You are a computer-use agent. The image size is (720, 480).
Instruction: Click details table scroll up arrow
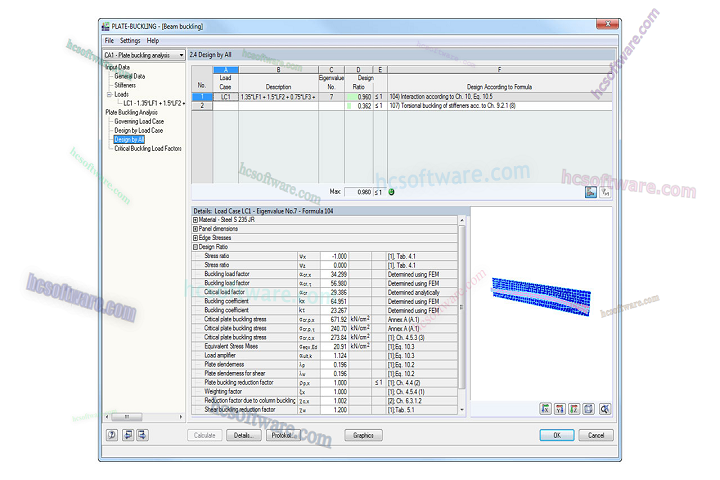coord(461,221)
